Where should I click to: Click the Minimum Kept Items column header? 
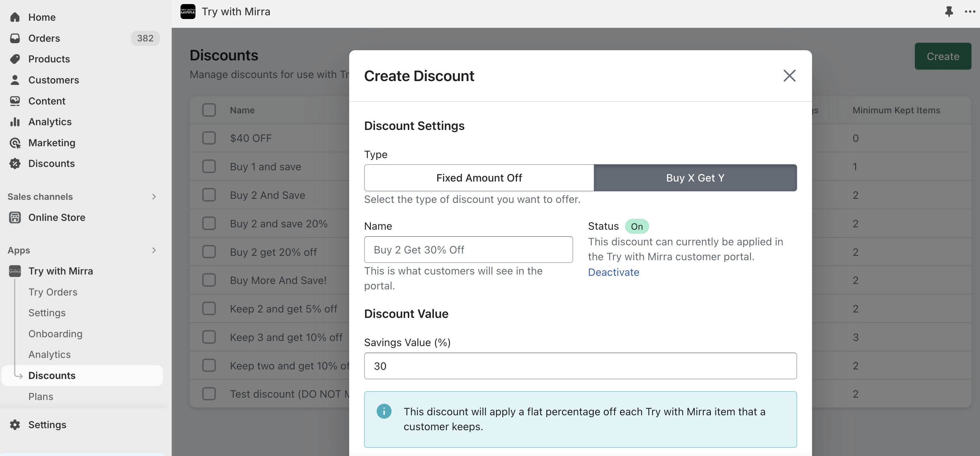(896, 110)
